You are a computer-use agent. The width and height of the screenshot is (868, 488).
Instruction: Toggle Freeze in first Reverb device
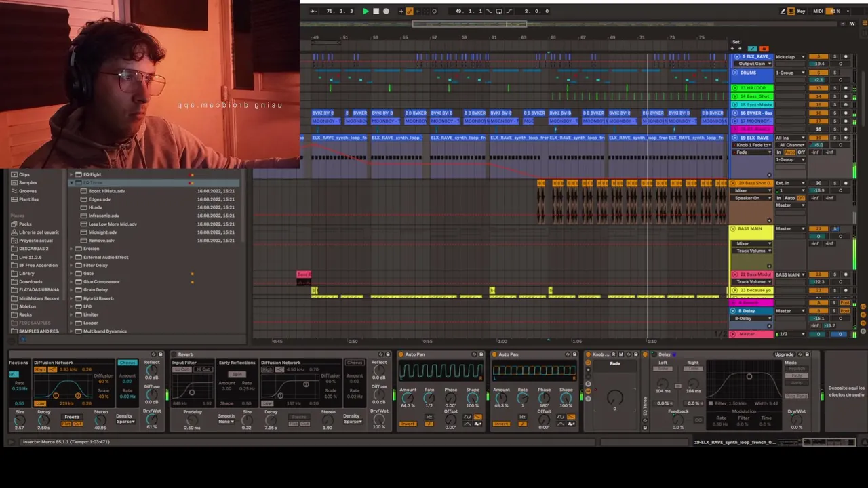pos(71,417)
